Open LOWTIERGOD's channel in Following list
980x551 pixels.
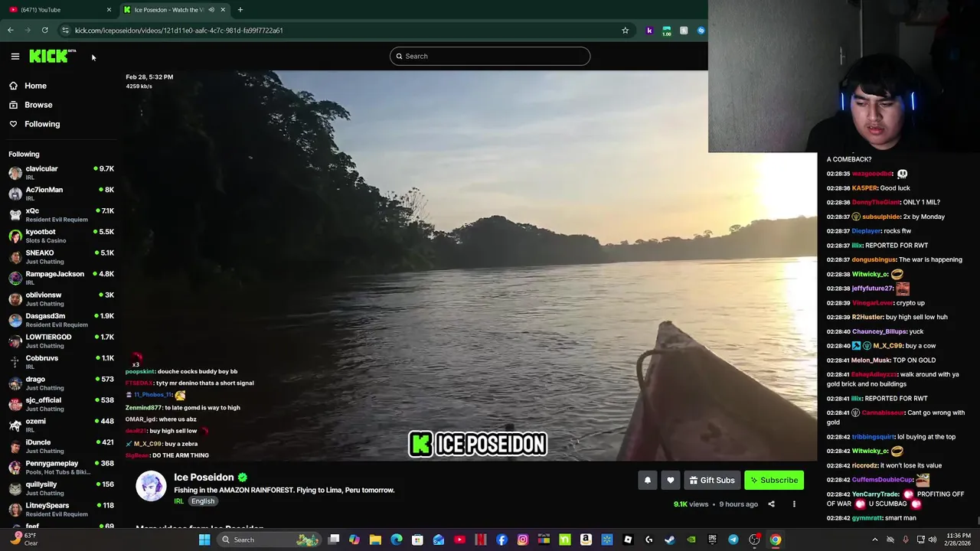(x=61, y=341)
